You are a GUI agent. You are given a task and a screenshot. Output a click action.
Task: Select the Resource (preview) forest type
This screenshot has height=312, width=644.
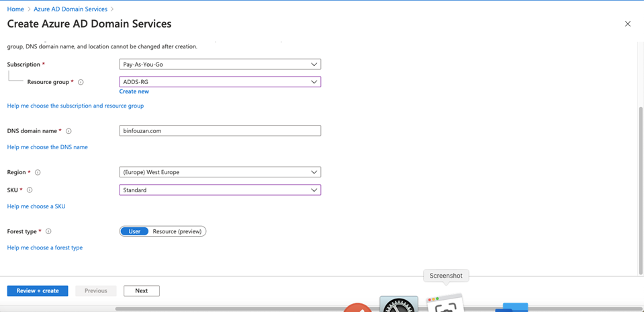click(x=177, y=231)
